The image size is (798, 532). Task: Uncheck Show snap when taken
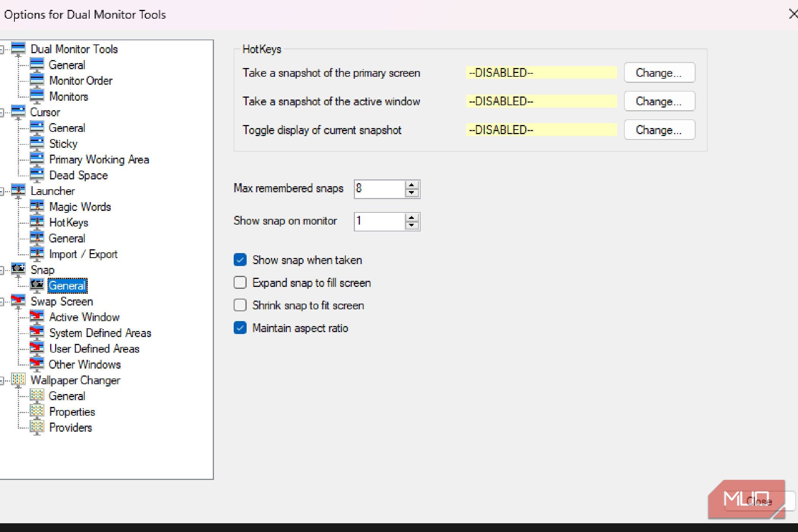(x=240, y=260)
